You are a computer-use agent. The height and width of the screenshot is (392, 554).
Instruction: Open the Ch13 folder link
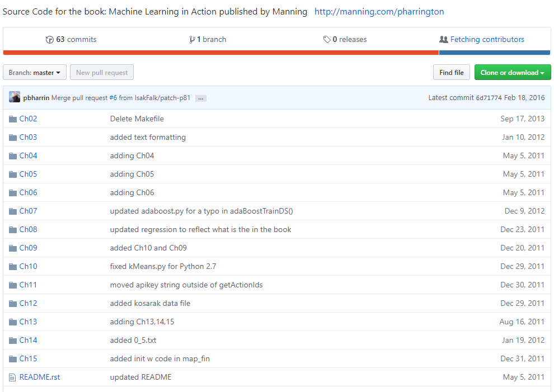tap(29, 322)
